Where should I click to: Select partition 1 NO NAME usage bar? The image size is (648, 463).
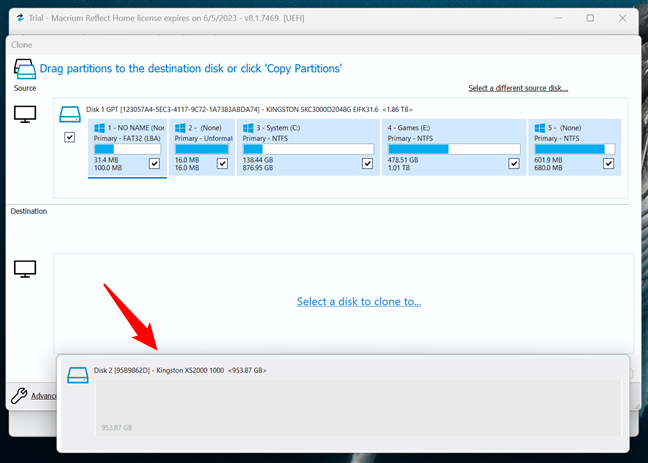127,149
